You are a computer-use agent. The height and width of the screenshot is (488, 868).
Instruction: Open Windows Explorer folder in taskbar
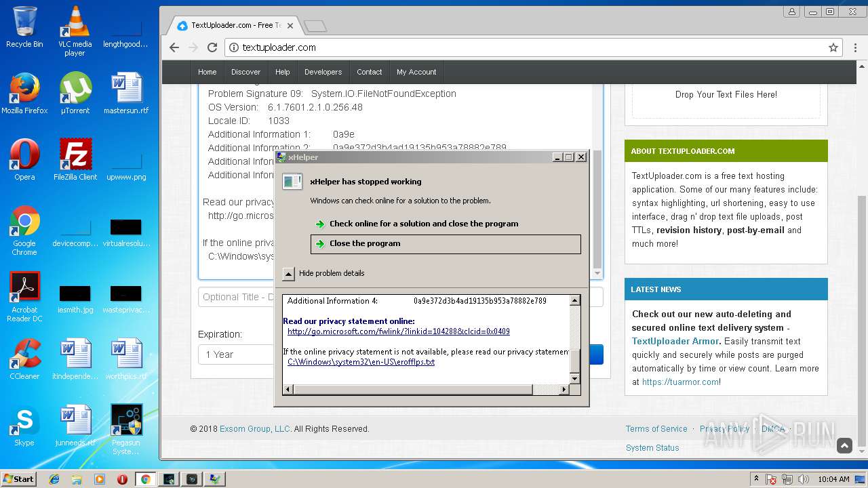point(77,479)
